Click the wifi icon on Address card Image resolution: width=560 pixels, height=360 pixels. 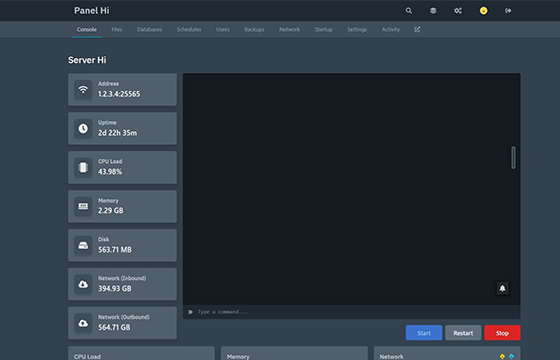tap(83, 89)
